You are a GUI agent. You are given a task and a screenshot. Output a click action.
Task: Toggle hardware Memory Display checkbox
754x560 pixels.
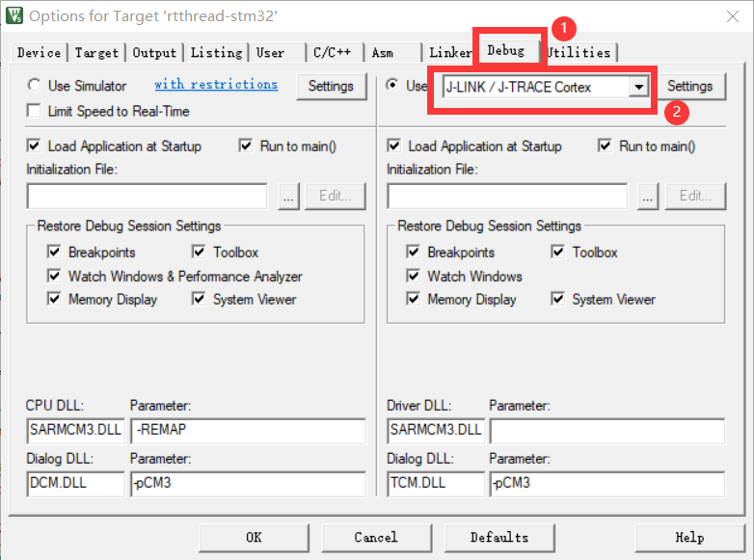(413, 299)
